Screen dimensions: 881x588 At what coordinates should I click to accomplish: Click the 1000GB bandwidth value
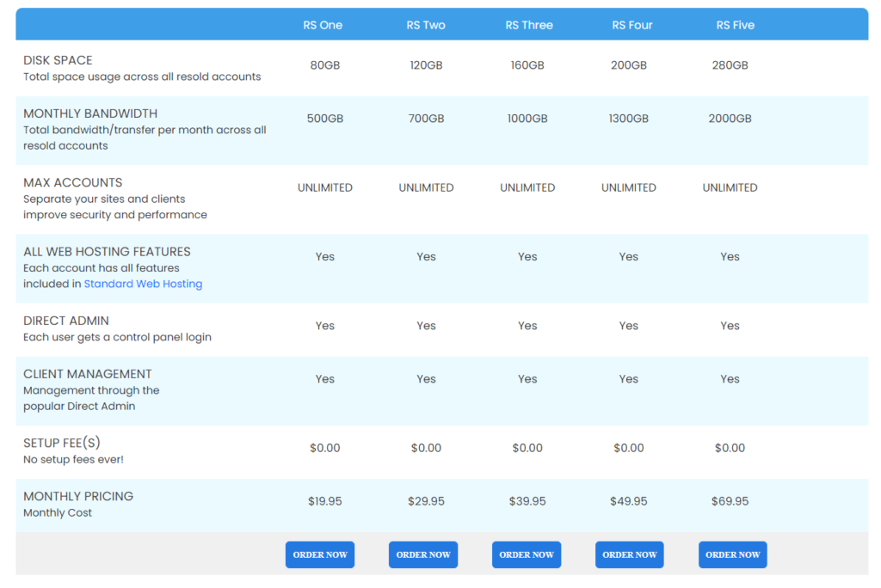(x=527, y=119)
